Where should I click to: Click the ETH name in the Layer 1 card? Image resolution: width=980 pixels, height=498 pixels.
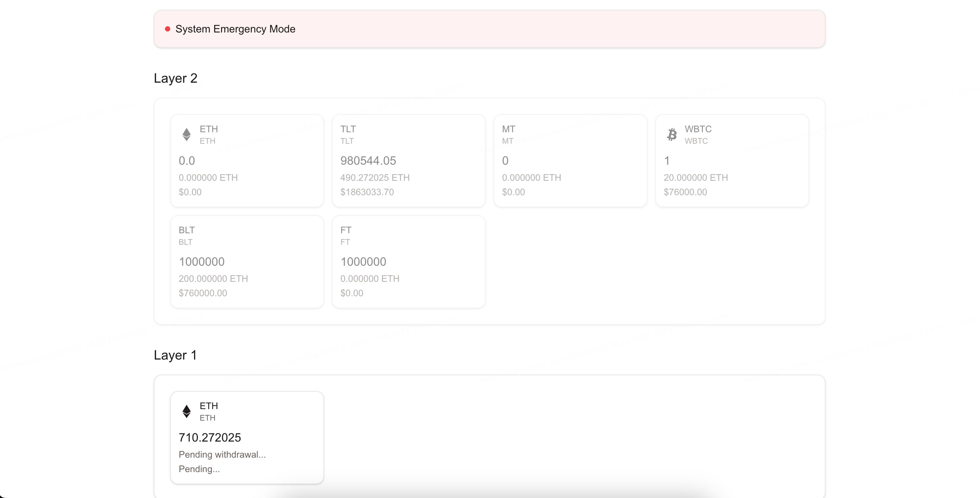pos(209,406)
